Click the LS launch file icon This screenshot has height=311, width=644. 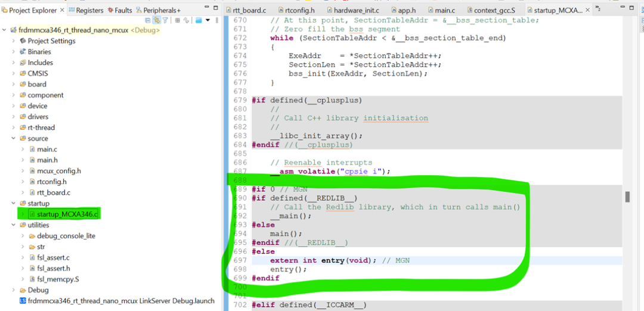23,301
